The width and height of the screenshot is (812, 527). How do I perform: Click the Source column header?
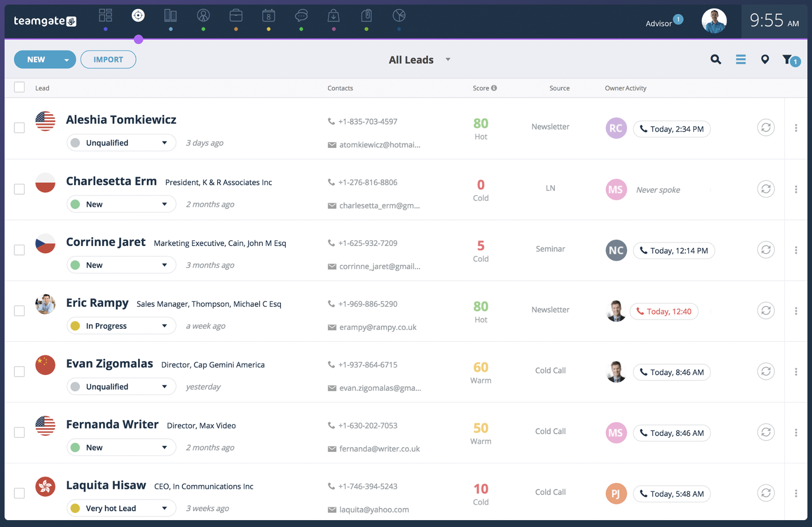pos(560,88)
